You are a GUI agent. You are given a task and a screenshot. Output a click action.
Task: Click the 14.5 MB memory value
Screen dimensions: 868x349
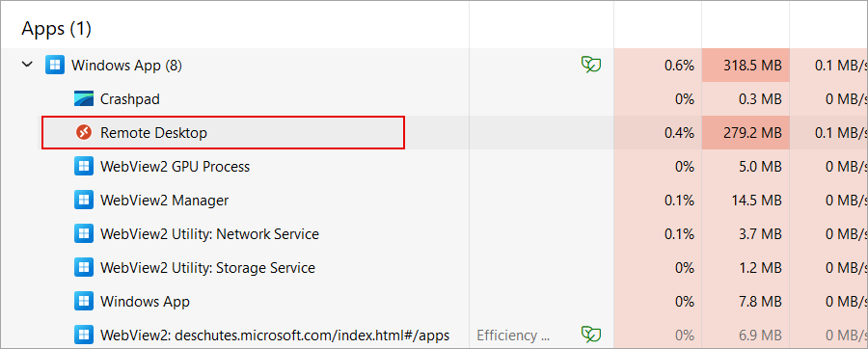tap(756, 201)
